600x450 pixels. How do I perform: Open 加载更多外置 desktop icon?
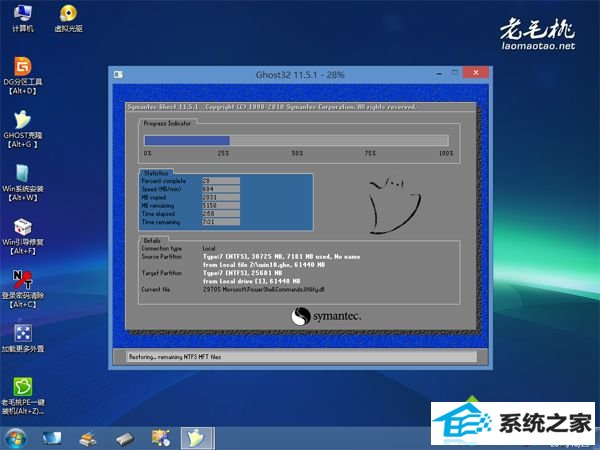[23, 338]
